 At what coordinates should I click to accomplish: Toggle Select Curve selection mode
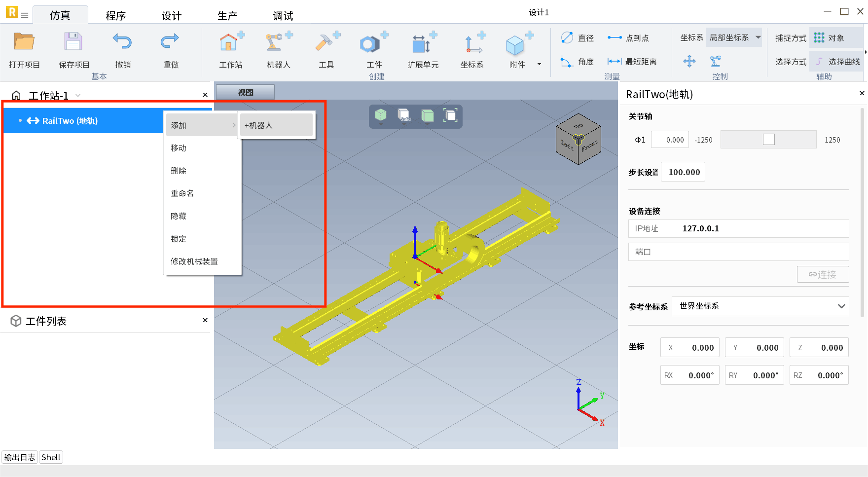click(837, 62)
